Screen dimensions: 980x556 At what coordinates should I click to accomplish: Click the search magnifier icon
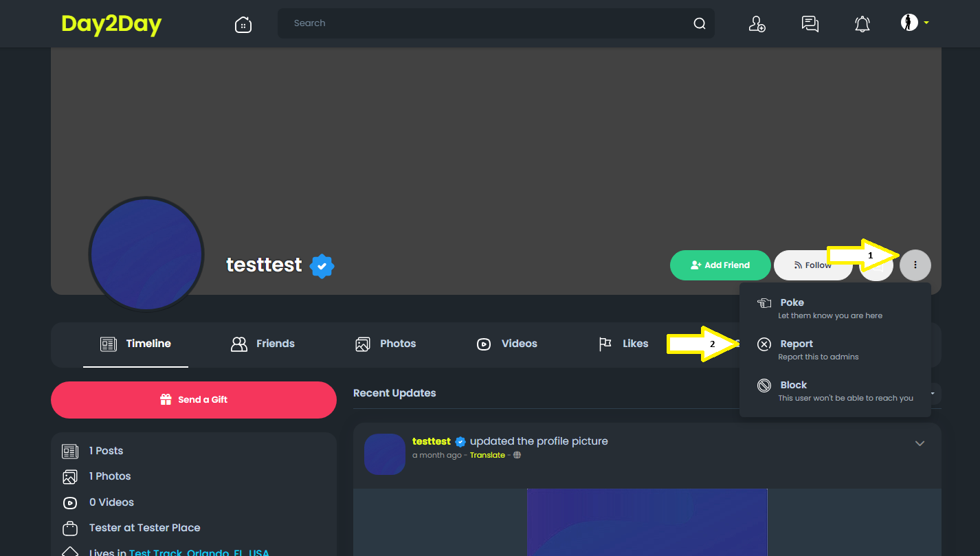700,23
